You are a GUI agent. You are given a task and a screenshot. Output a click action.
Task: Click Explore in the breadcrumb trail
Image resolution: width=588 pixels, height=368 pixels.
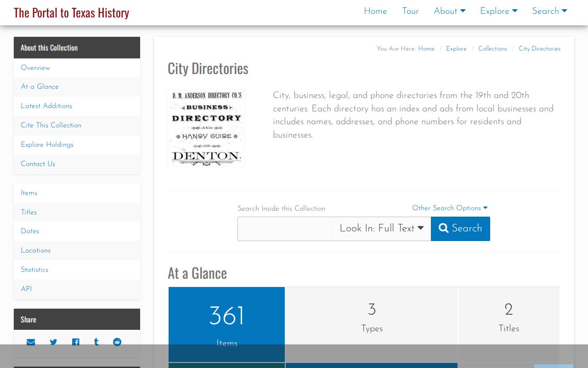click(456, 49)
